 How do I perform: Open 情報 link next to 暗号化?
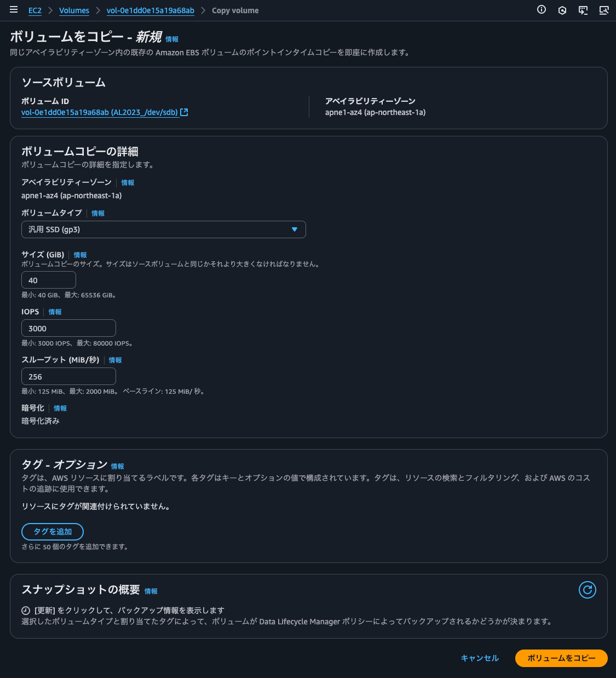[60, 409]
